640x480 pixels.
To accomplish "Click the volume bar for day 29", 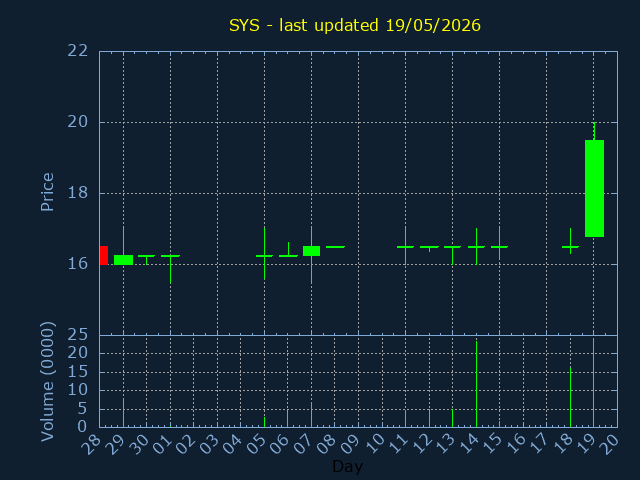I will tap(123, 413).
